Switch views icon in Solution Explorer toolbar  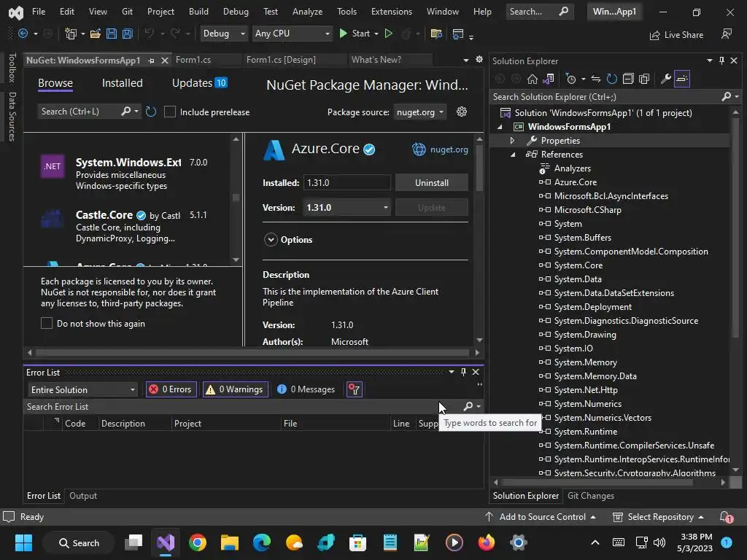[x=549, y=79]
